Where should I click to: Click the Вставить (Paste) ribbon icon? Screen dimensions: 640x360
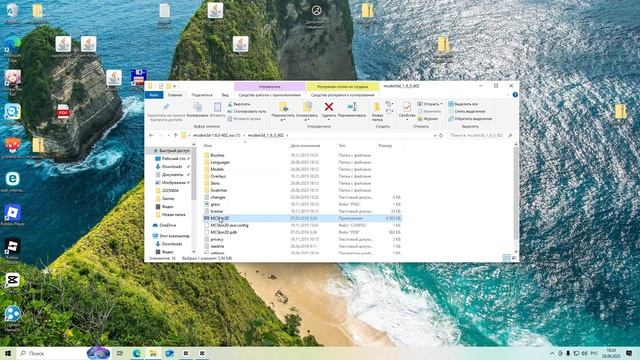click(x=217, y=107)
